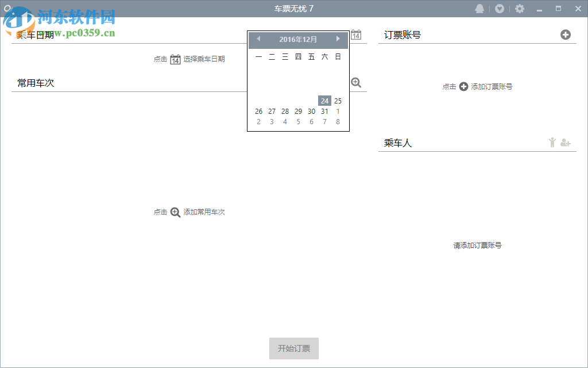Select date 31 in the calendar

click(x=324, y=111)
